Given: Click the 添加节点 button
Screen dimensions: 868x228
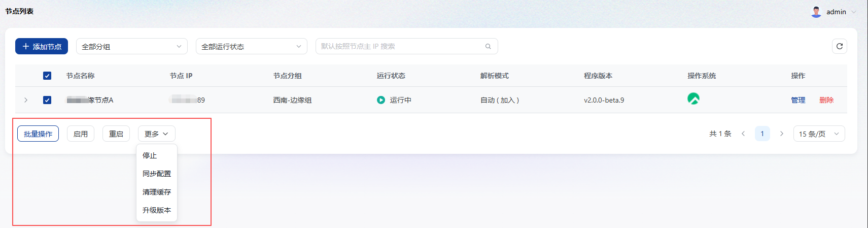Looking at the screenshot, I should (x=42, y=46).
